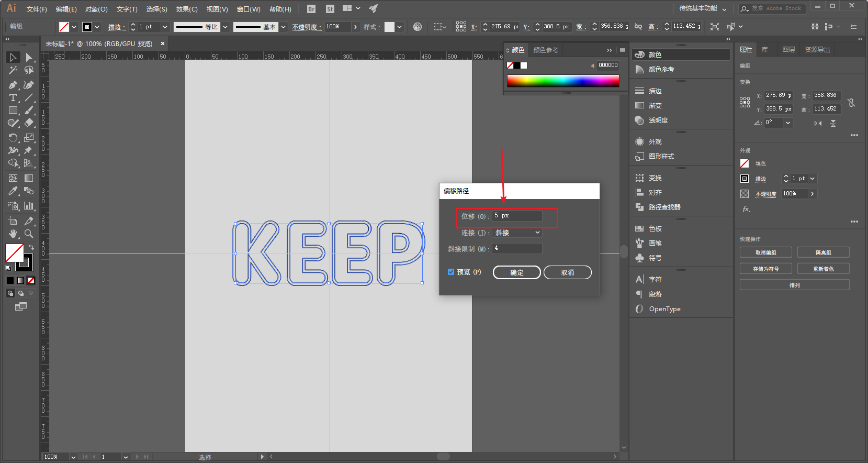Screen dimensions: 868x463
Task: Click the miter limit (斜接限制) field
Action: tap(517, 248)
